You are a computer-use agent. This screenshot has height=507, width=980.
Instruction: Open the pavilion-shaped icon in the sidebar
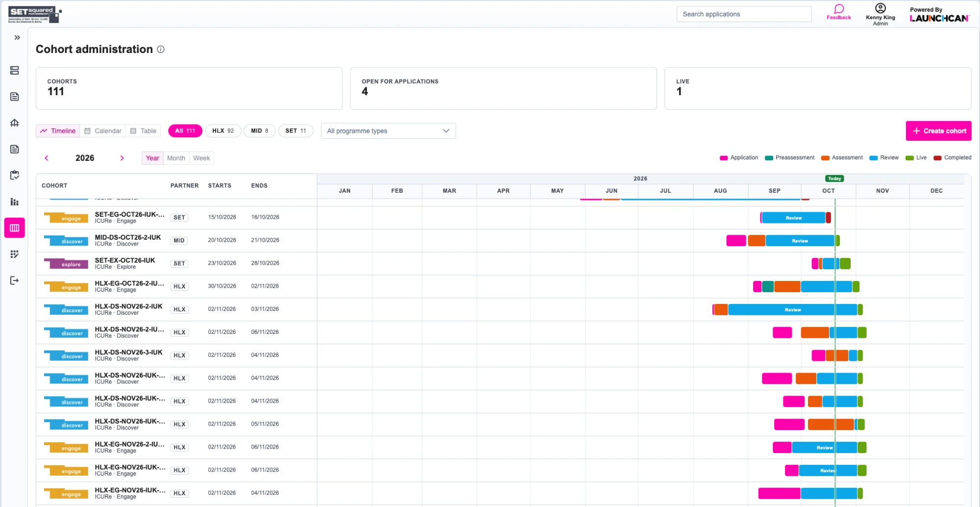pyautogui.click(x=15, y=123)
